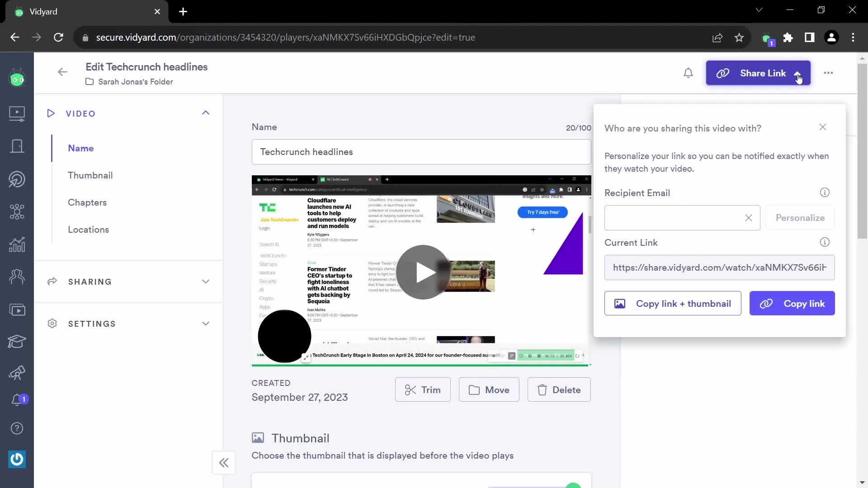Click the settings gear sidebar icon
Screen dimensions: 868x488
[x=52, y=324]
